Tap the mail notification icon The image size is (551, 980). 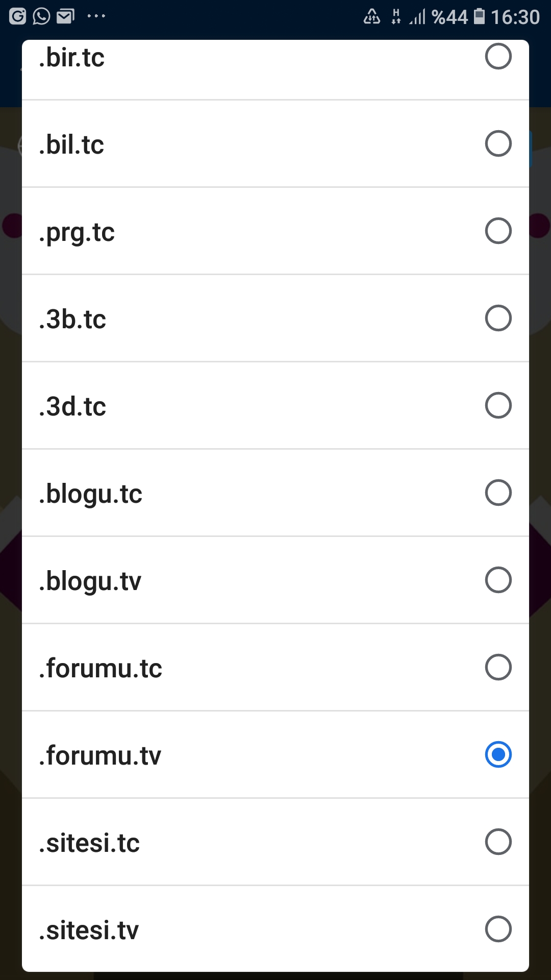tap(65, 16)
